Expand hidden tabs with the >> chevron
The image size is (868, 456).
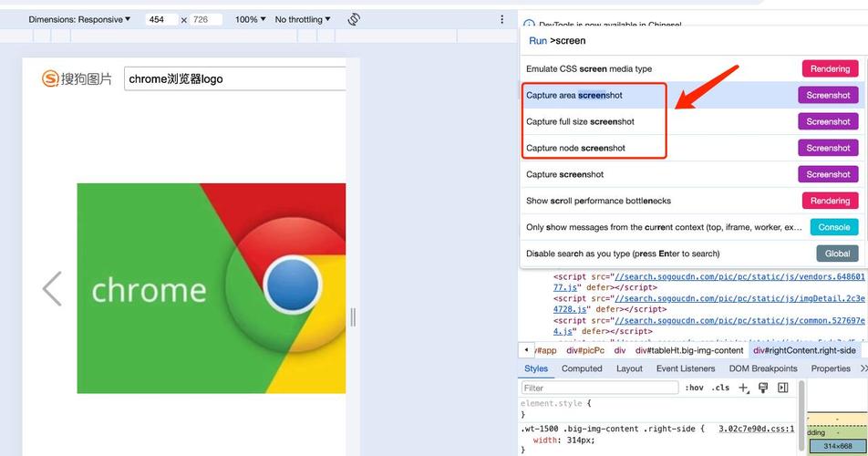(x=863, y=368)
